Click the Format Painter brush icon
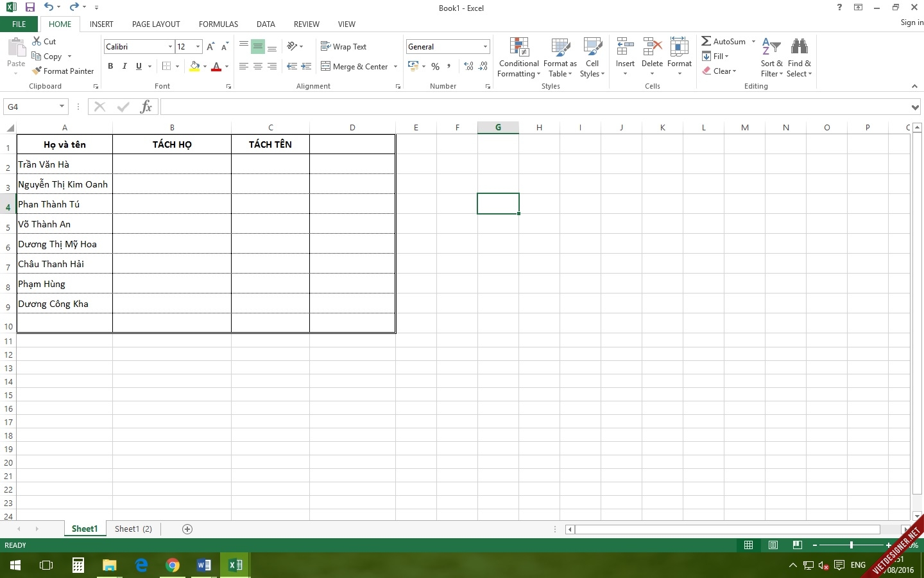Screen dimensions: 924x578 pyautogui.click(x=37, y=71)
